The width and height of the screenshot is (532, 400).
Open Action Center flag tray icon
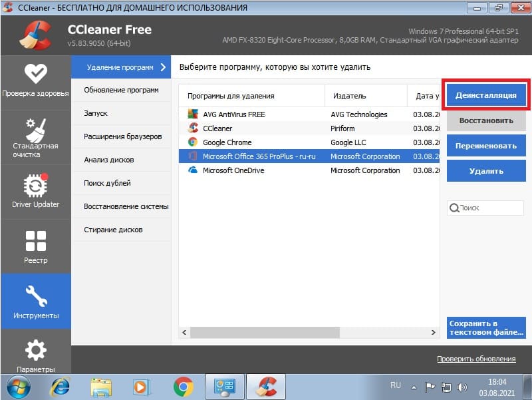tap(430, 387)
